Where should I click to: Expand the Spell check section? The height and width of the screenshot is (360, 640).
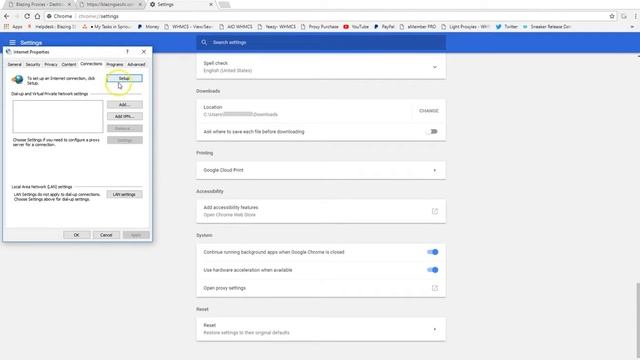pyautogui.click(x=435, y=67)
